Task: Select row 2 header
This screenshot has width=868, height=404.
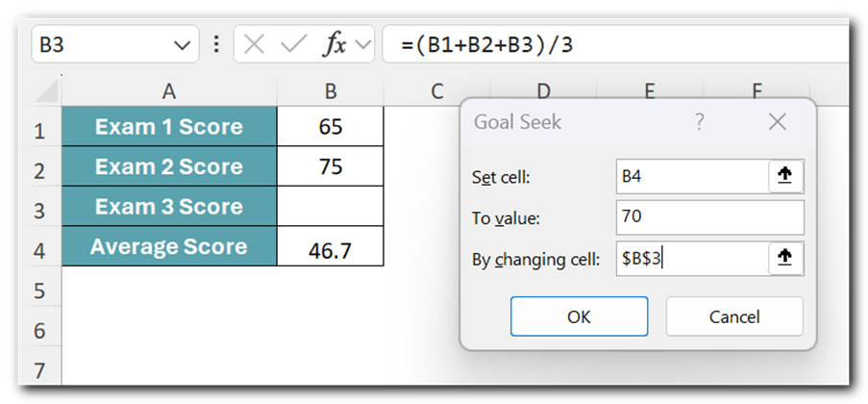Action: click(39, 171)
